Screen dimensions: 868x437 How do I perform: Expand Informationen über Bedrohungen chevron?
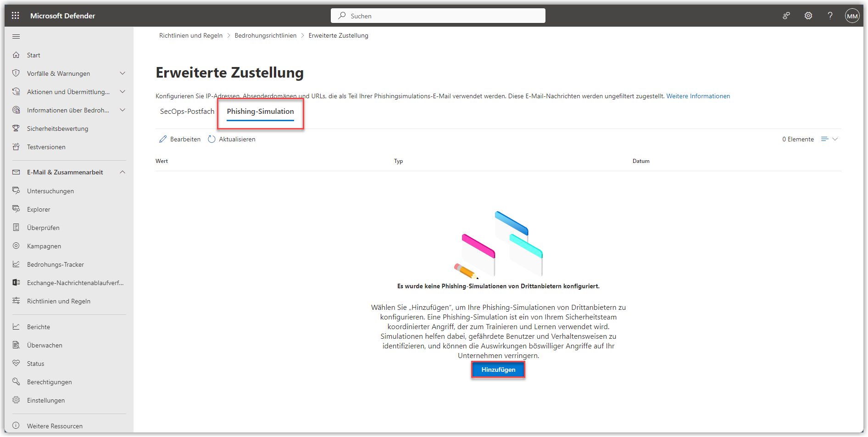[122, 110]
